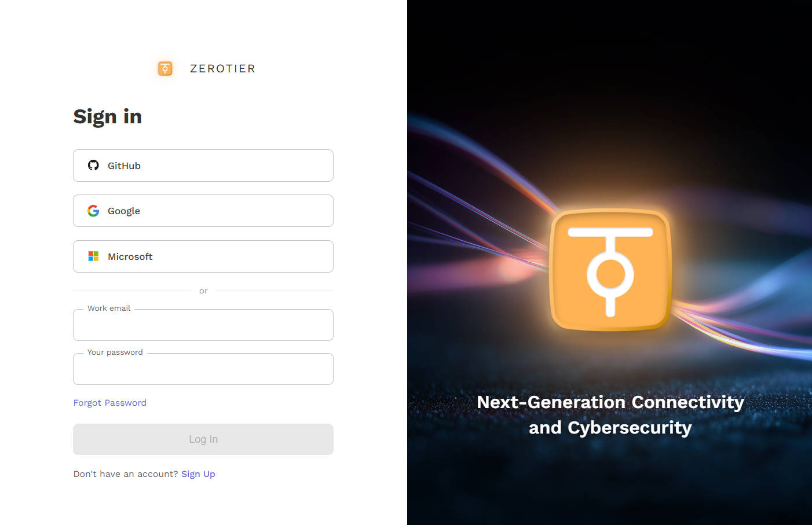Click the ZeroTier logo icon in header

tap(165, 69)
